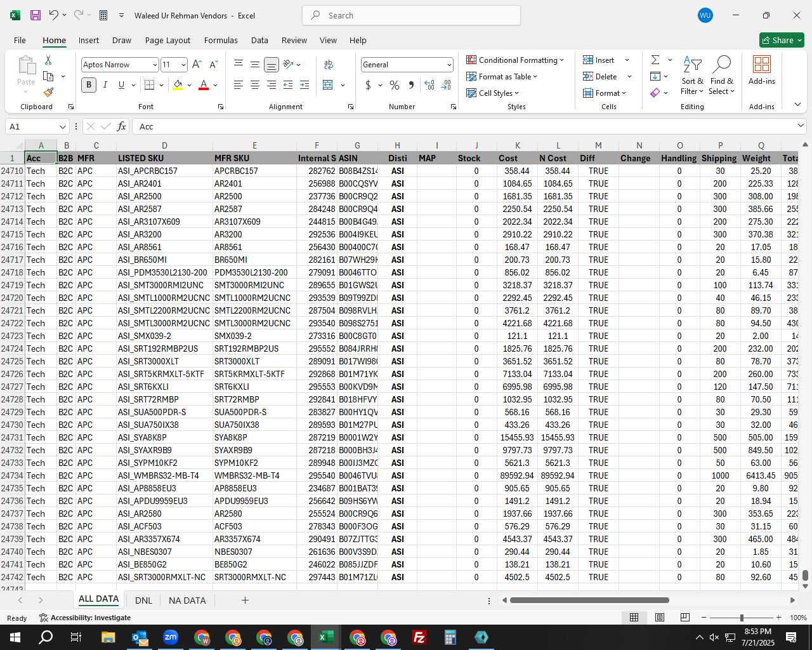Screen dimensions: 812x650
Task: Open the font size dropdown
Action: [183, 65]
